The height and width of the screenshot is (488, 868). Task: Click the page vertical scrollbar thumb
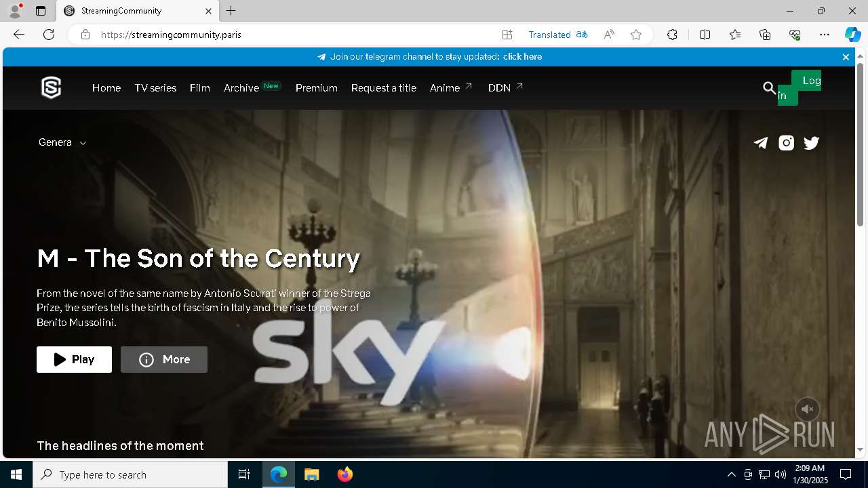click(x=860, y=144)
